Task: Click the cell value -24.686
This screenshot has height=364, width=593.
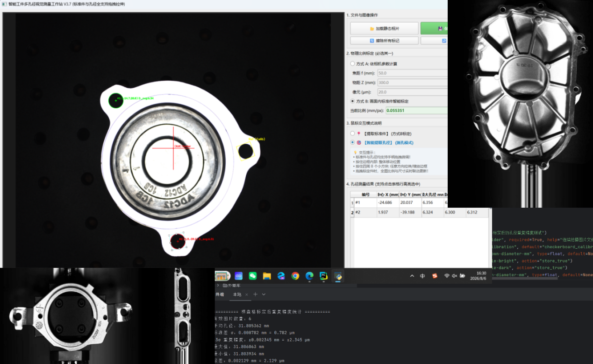Action: [388, 203]
